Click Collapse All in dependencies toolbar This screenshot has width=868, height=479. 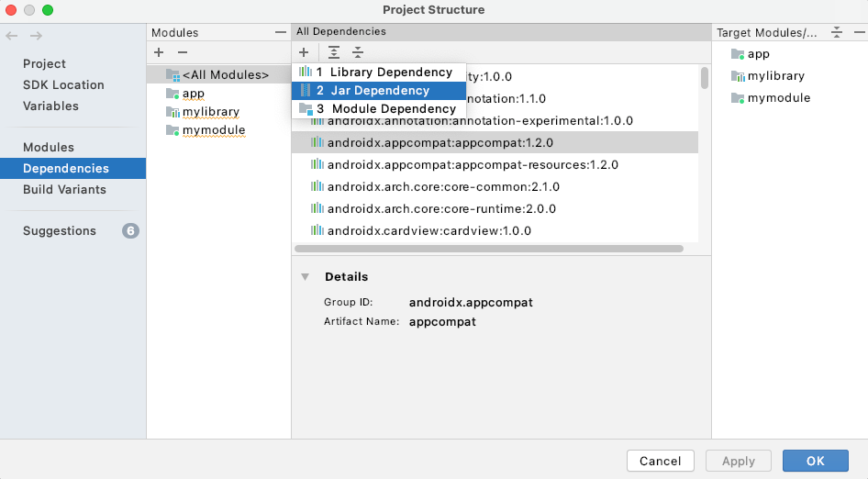358,52
